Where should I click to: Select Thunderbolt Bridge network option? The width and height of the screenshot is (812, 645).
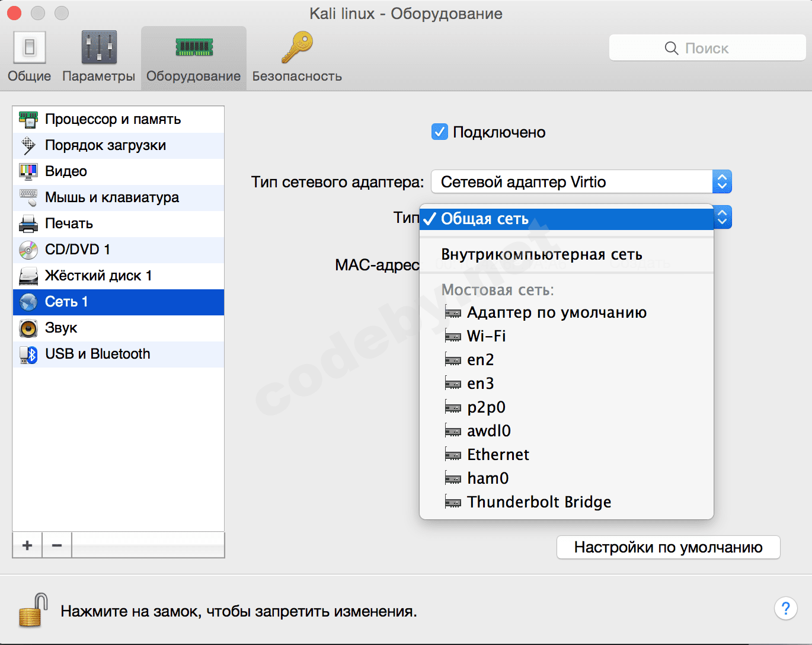tap(538, 502)
